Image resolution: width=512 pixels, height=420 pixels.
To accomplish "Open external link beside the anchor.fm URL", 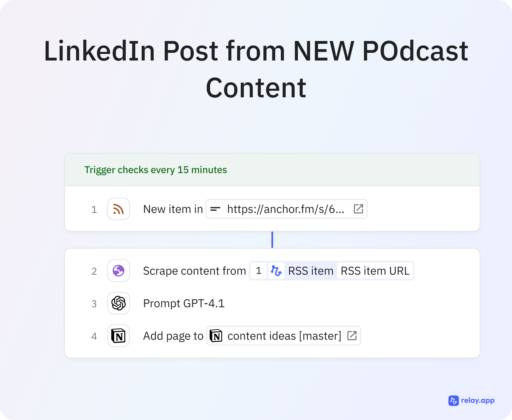I will [358, 209].
